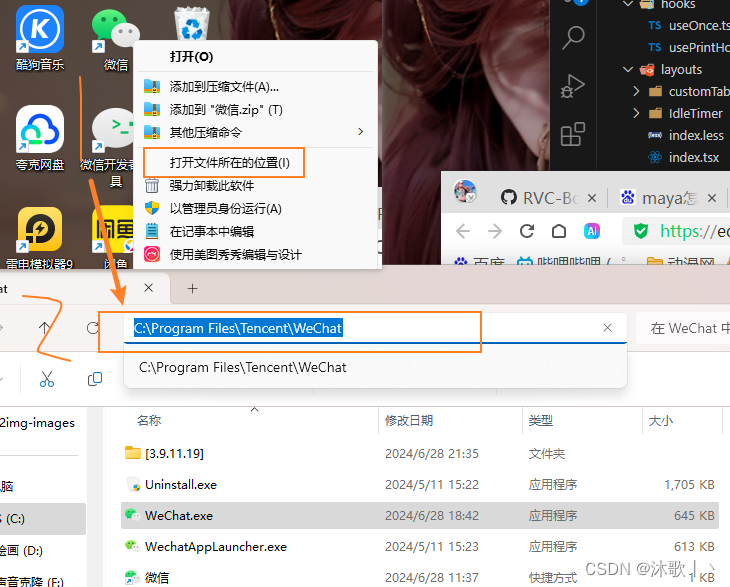Switch to the RVC-Bc browser tab
The image size is (730, 587).
[540, 198]
